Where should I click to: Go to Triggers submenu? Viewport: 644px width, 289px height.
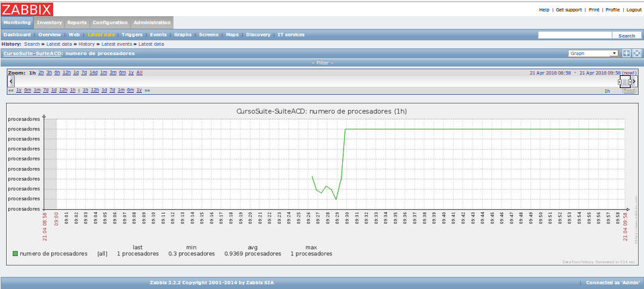(x=132, y=35)
